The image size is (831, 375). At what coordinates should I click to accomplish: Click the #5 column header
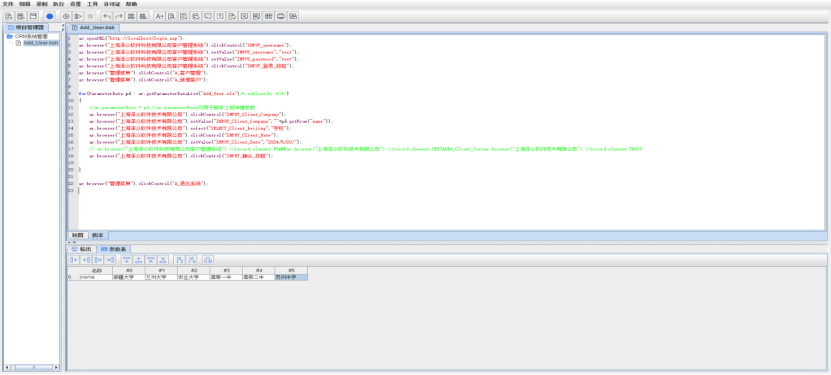coord(291,271)
